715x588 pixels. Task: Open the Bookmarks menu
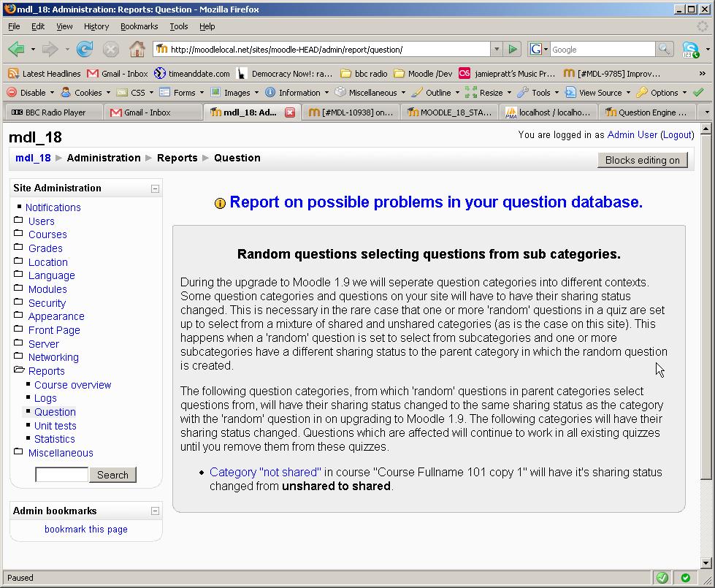click(139, 26)
